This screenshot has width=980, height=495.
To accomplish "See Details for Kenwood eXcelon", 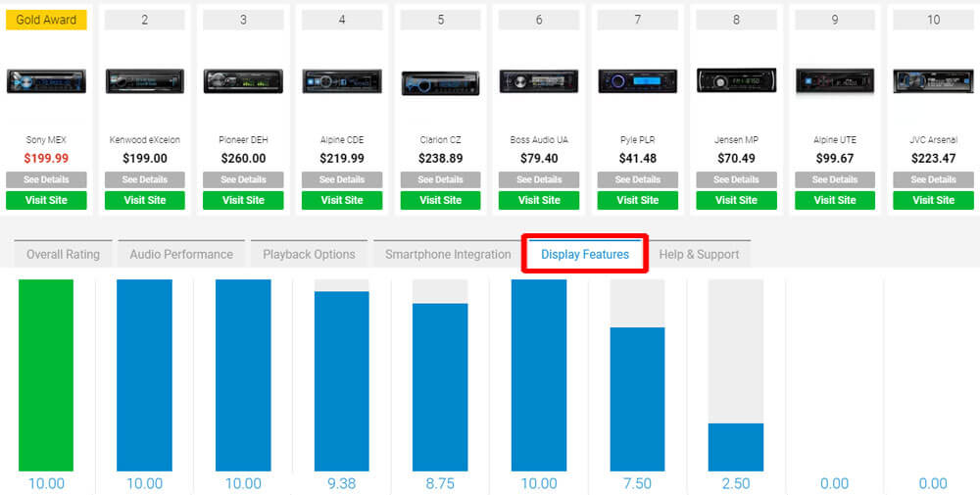I will pyautogui.click(x=145, y=179).
